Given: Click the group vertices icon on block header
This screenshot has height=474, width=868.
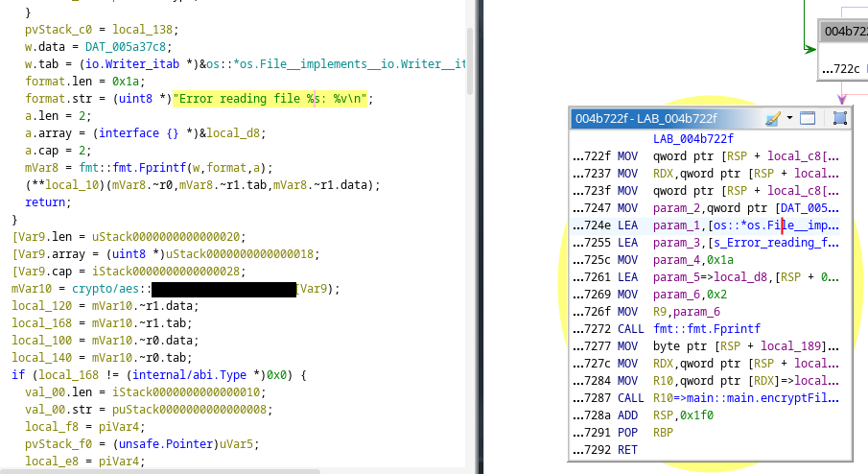Looking at the screenshot, I should [x=839, y=118].
